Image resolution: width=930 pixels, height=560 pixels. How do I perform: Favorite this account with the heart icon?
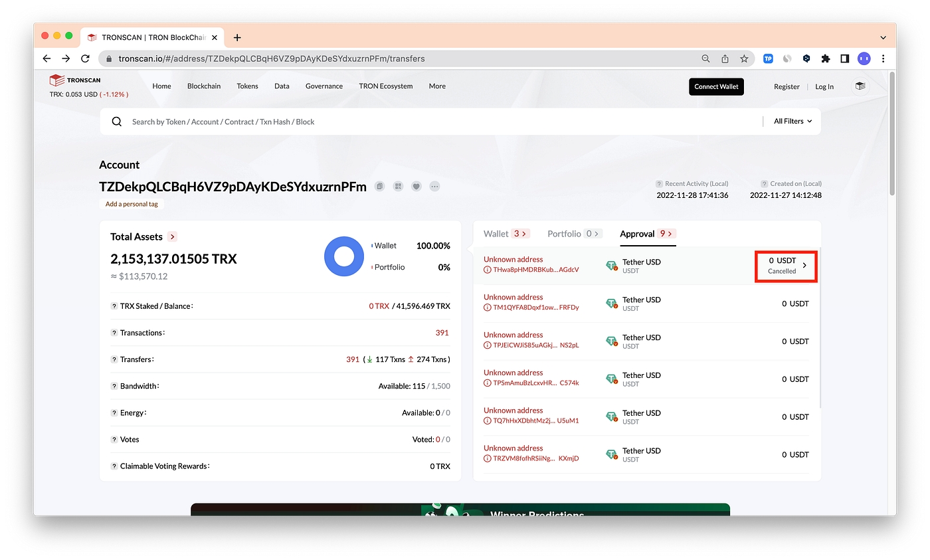417,187
